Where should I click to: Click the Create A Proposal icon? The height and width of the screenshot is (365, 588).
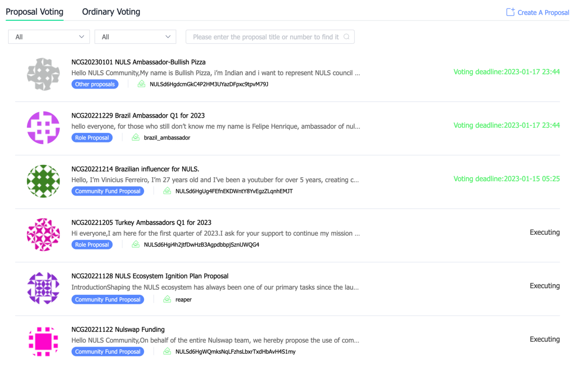point(510,12)
